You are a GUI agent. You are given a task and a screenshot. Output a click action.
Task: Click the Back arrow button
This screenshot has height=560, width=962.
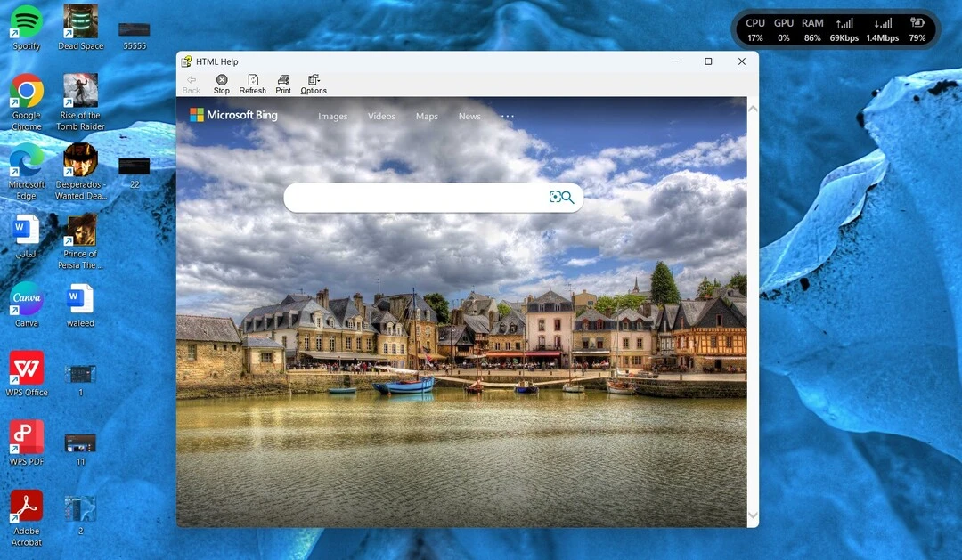[x=192, y=84]
